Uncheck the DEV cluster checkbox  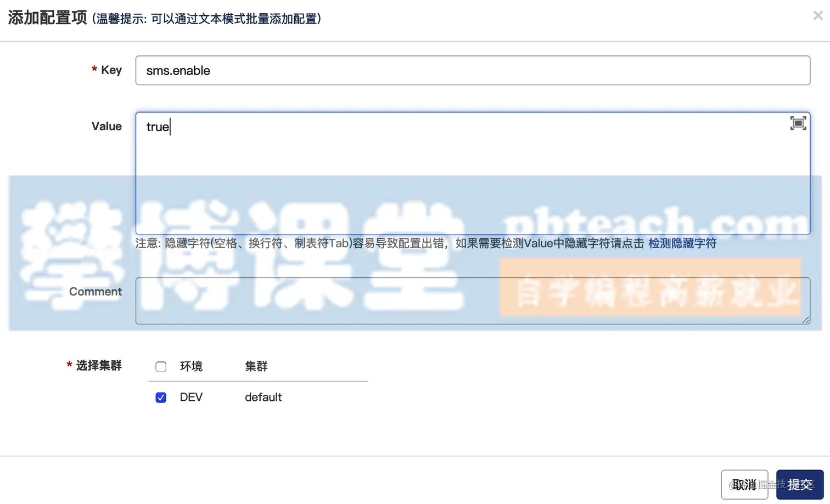tap(161, 397)
